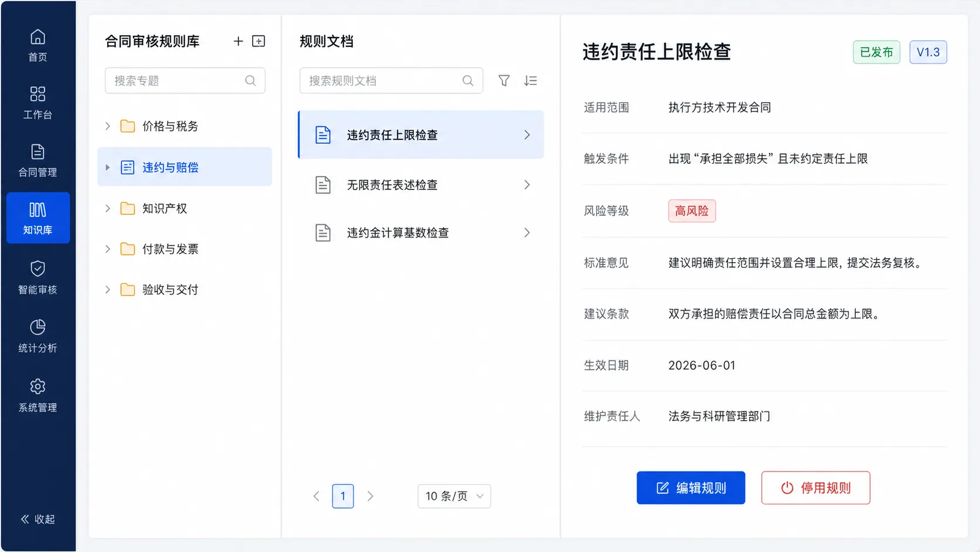This screenshot has width=980, height=552.
Task: Select 违约金计算基数检查 document row
Action: click(x=421, y=233)
